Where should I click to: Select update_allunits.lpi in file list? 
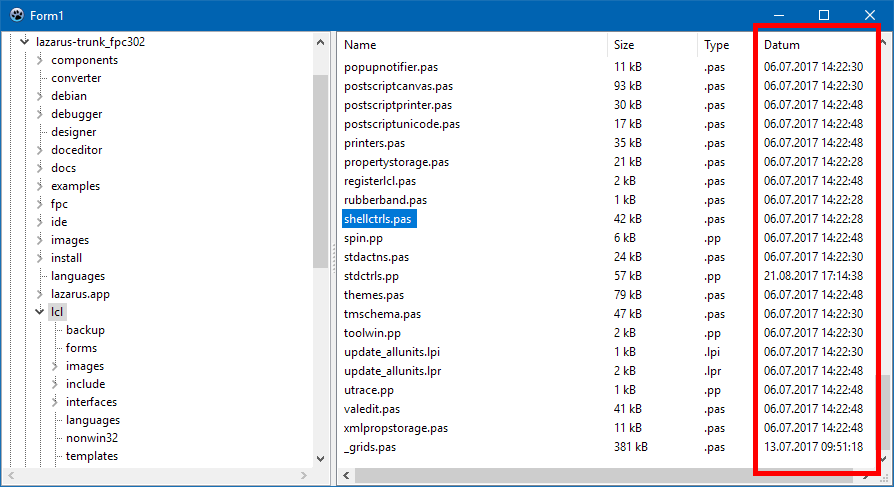[x=392, y=352]
